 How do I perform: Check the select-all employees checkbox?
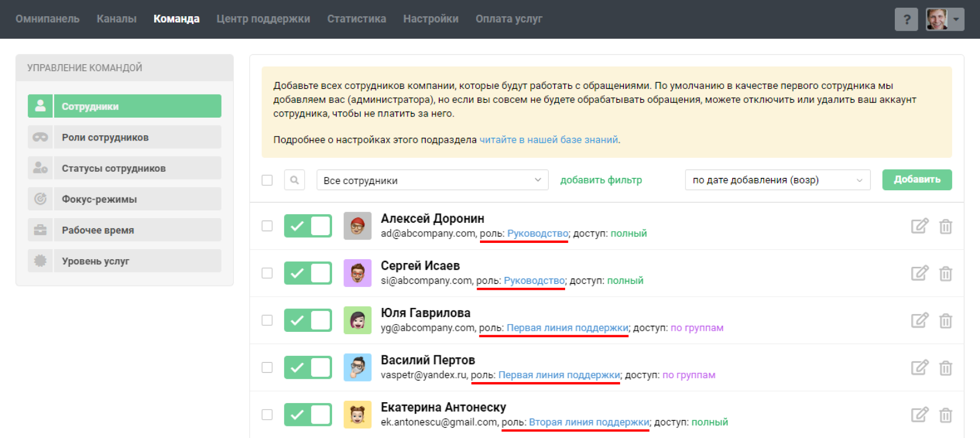[x=267, y=180]
